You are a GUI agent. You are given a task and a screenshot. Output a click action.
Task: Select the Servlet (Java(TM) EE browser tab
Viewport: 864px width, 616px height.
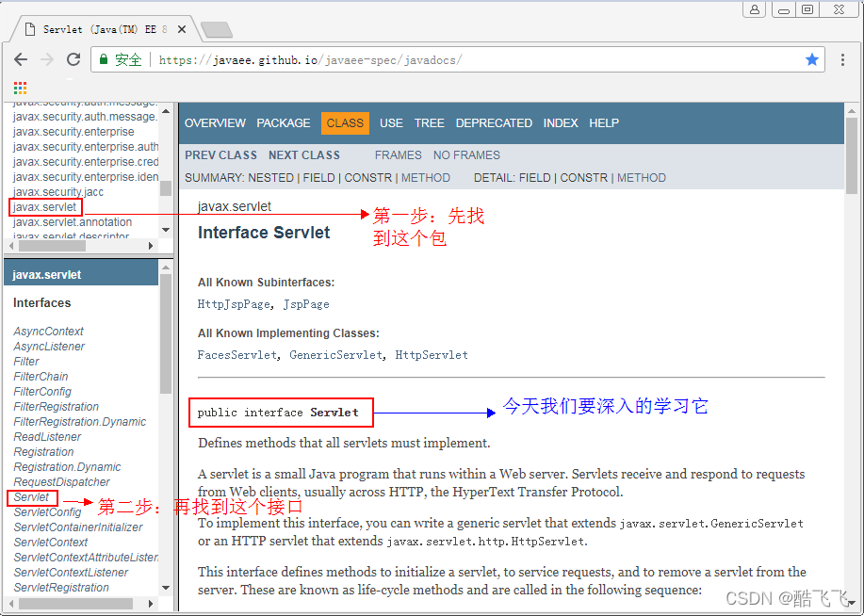[105, 30]
